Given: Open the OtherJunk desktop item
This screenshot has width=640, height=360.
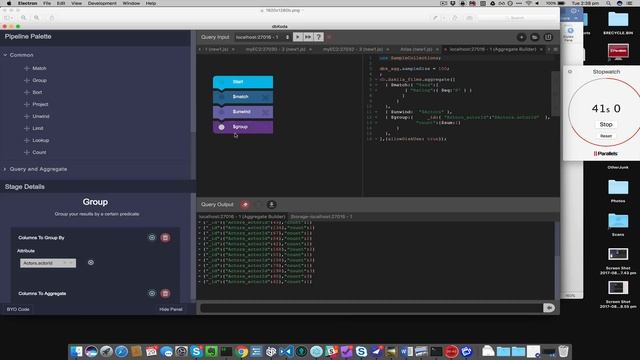Looking at the screenshot, I should pos(618,167).
